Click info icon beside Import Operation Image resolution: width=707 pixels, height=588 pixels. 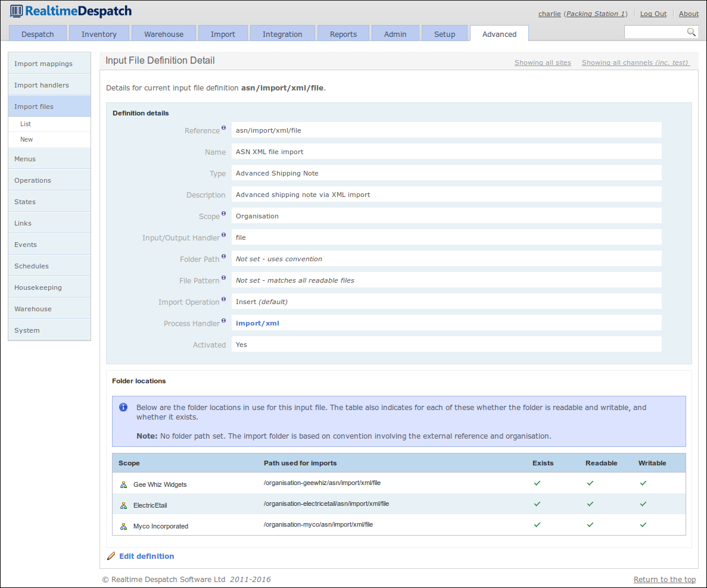coord(223,299)
